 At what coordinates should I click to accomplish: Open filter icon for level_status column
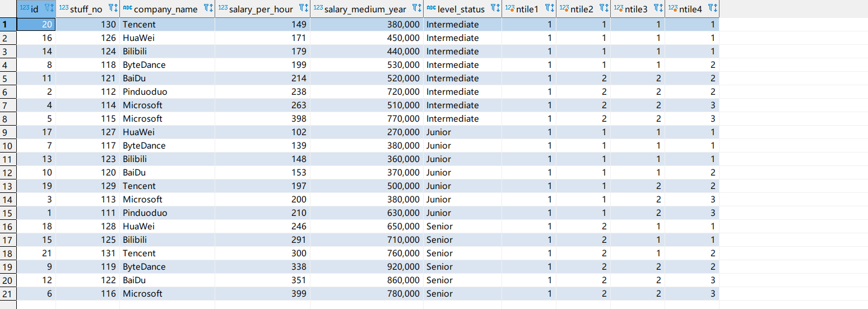[493, 8]
